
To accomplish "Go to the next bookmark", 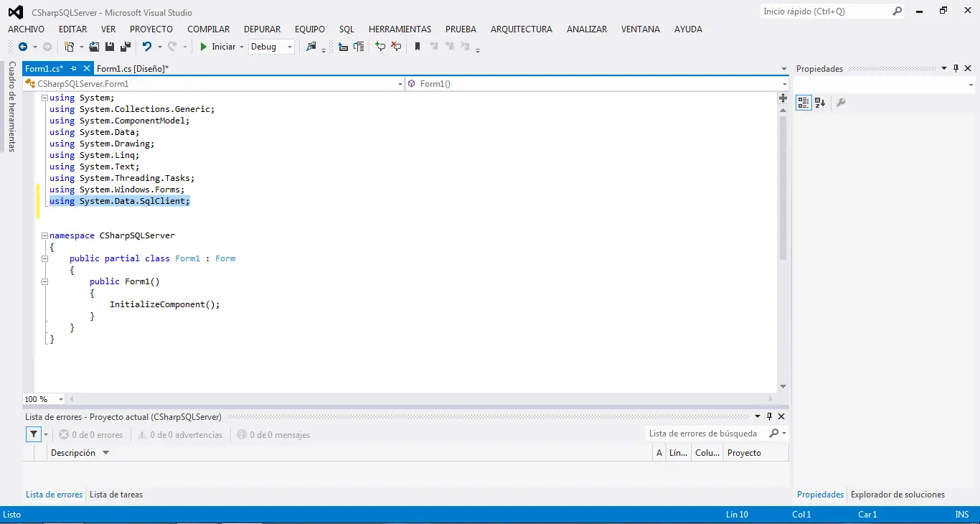I will click(x=449, y=47).
